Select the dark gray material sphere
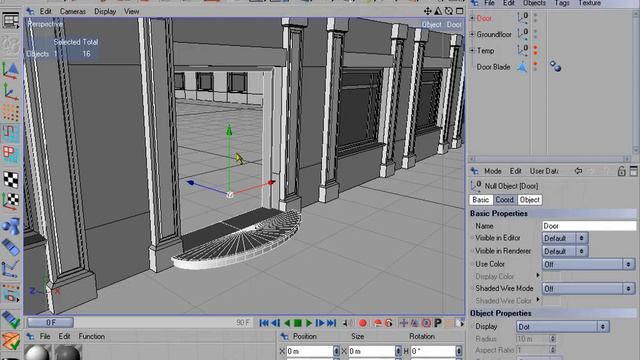Viewport: 640px width, 360px height. click(68, 353)
